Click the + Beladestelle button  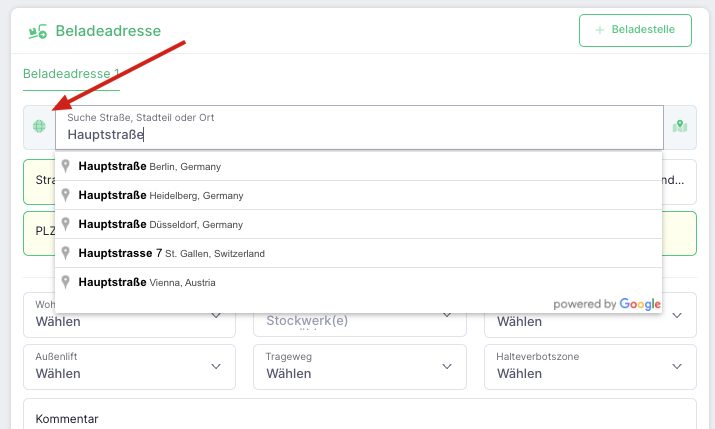tap(635, 30)
